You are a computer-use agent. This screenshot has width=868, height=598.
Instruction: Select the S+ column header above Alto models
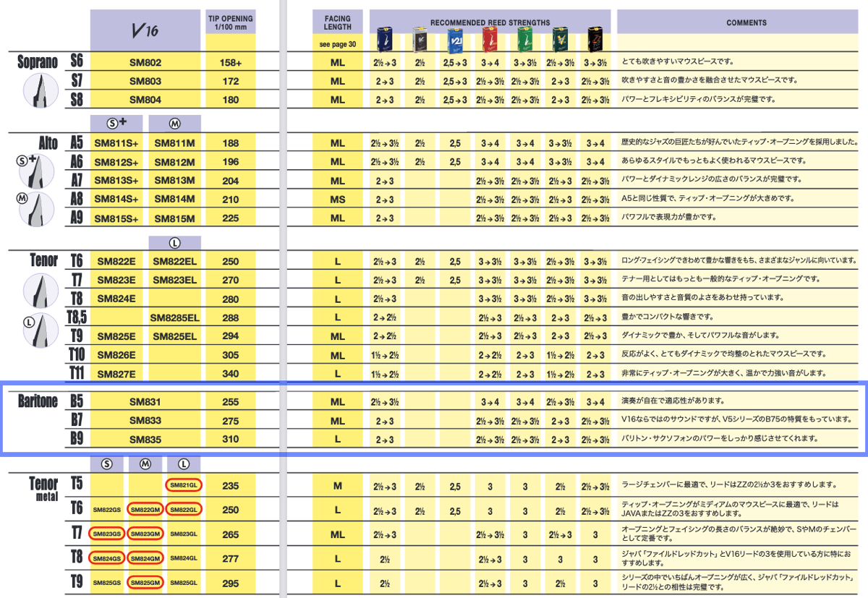[118, 122]
